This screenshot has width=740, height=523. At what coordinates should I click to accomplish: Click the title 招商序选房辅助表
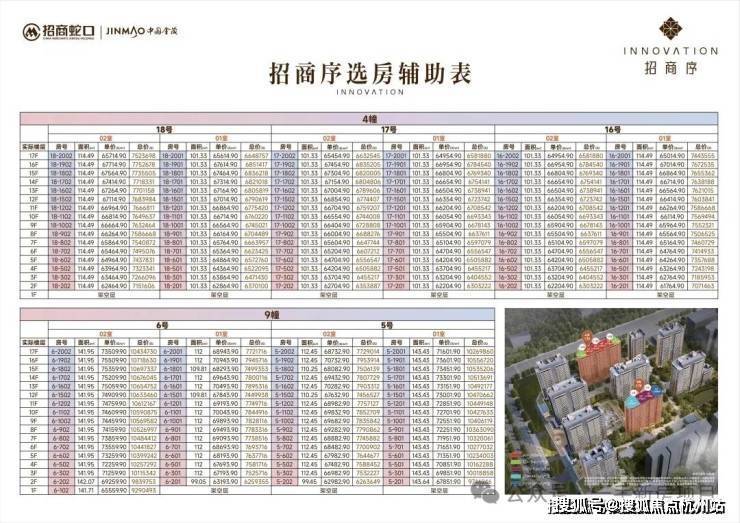(x=370, y=74)
